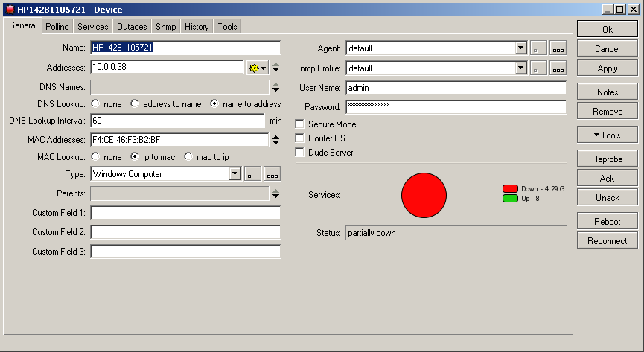Click the Password field
The width and height of the screenshot is (644, 352).
456,107
